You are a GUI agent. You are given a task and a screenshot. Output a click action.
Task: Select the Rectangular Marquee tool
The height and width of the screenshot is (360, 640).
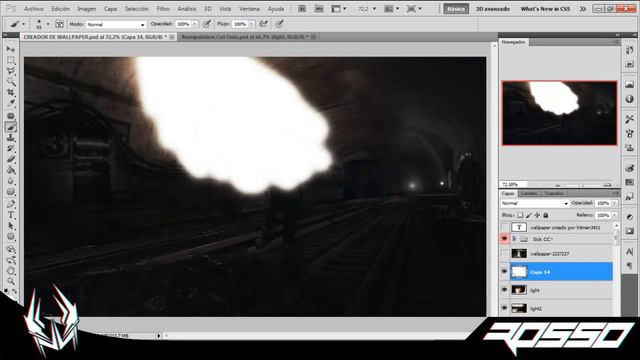pyautogui.click(x=11, y=60)
